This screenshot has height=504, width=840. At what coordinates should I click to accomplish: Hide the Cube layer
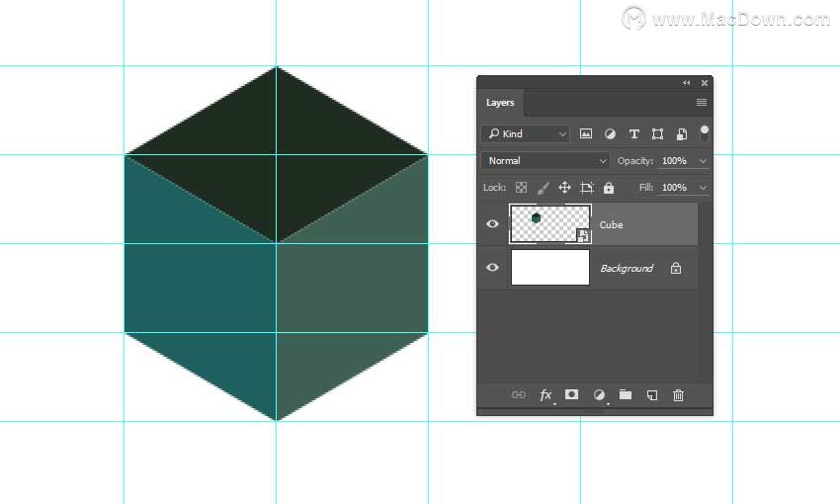point(492,224)
